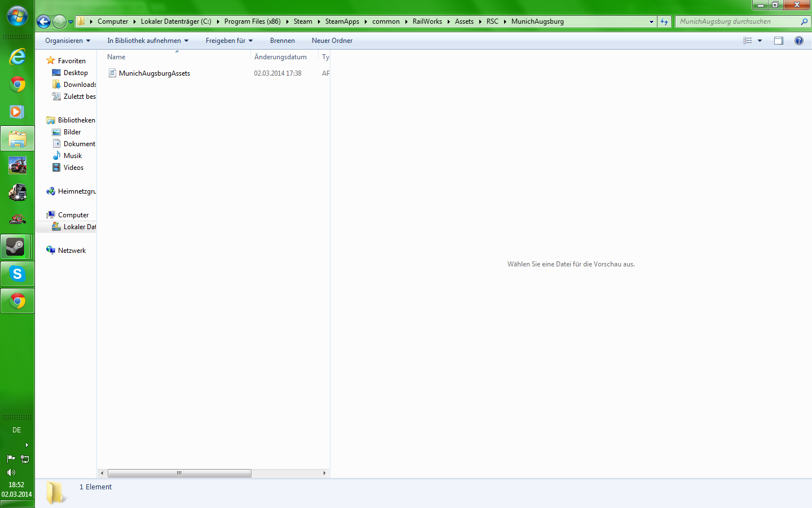Screen dimensions: 812x508
Task: Open the Steam taskbar button
Action: click(16, 247)
